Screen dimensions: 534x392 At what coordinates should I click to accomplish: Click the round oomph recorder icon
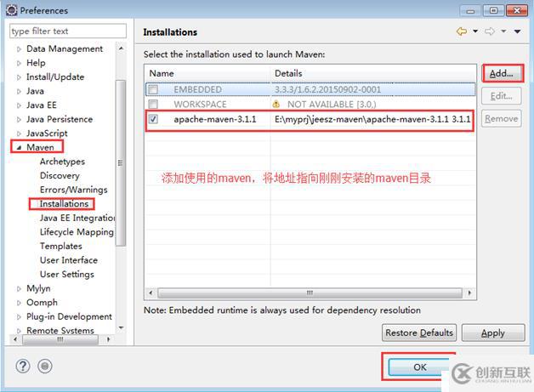click(45, 366)
